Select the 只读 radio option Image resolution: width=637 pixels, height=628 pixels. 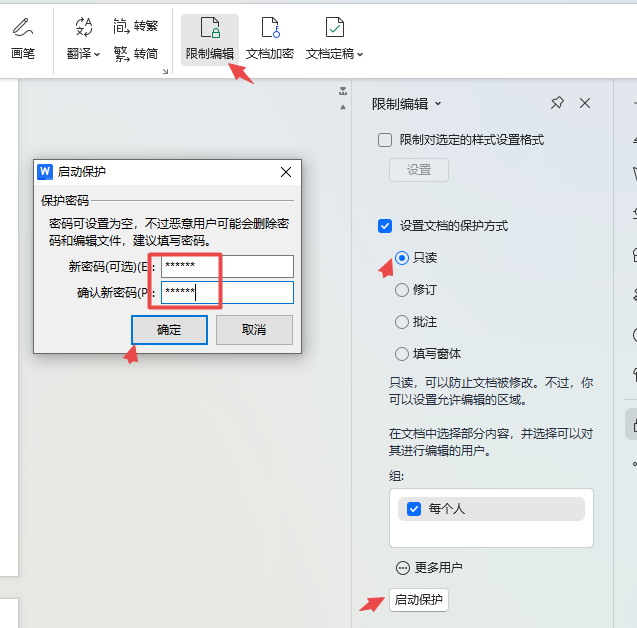click(x=402, y=258)
